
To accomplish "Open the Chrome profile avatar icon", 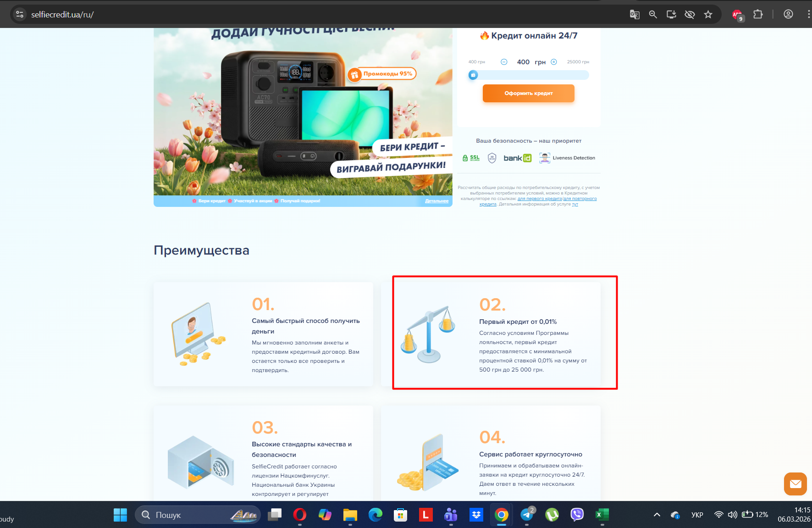I will [788, 15].
